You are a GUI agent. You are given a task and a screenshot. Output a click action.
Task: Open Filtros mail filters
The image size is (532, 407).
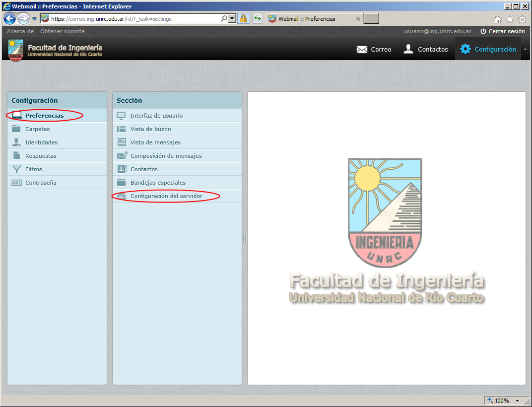(x=57, y=169)
